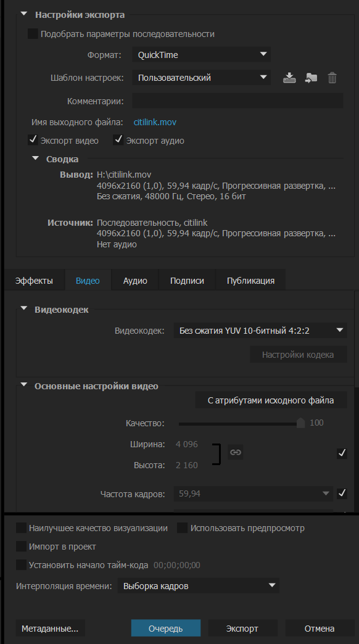Open the Видеокодек dropdown
This screenshot has width=359, height=644.
pos(260,331)
